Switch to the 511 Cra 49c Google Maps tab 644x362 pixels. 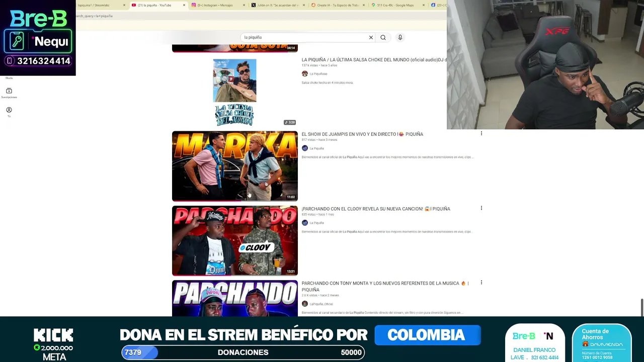click(396, 5)
